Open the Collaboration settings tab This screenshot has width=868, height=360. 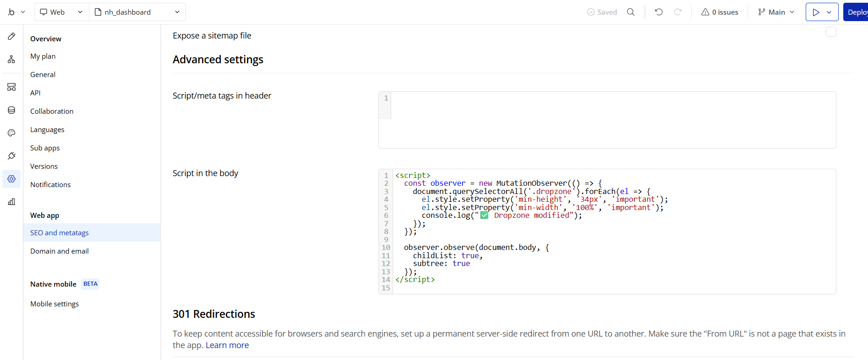point(52,111)
